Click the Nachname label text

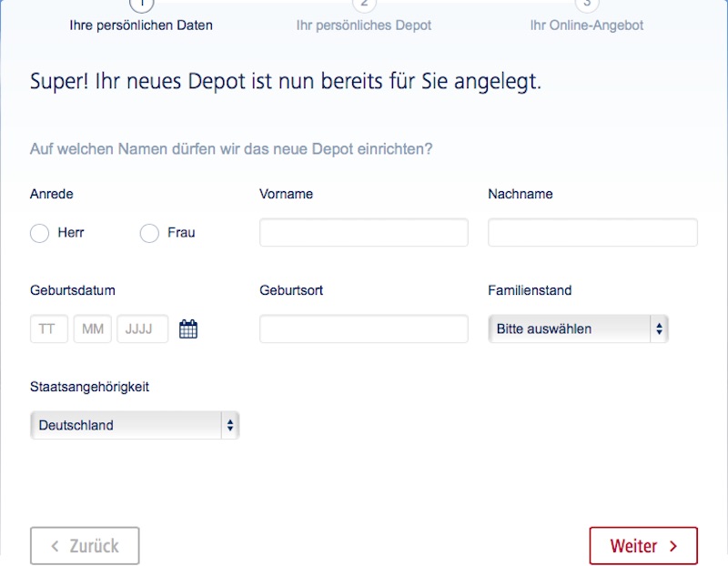click(x=520, y=194)
